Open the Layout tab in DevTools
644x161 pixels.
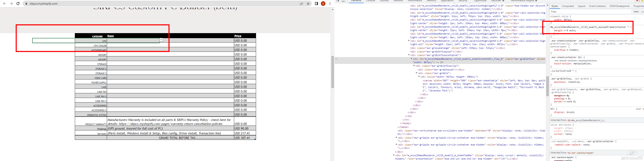point(581,6)
